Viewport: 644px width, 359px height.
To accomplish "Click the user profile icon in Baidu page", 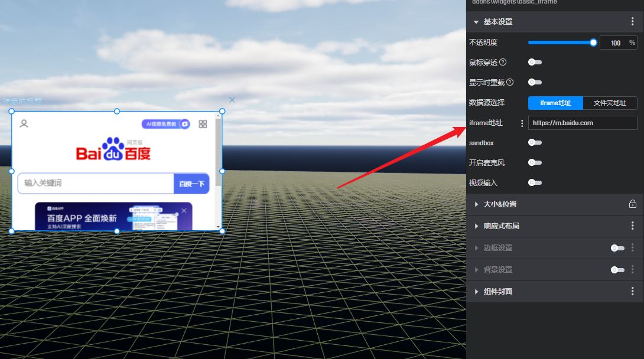I will [24, 123].
